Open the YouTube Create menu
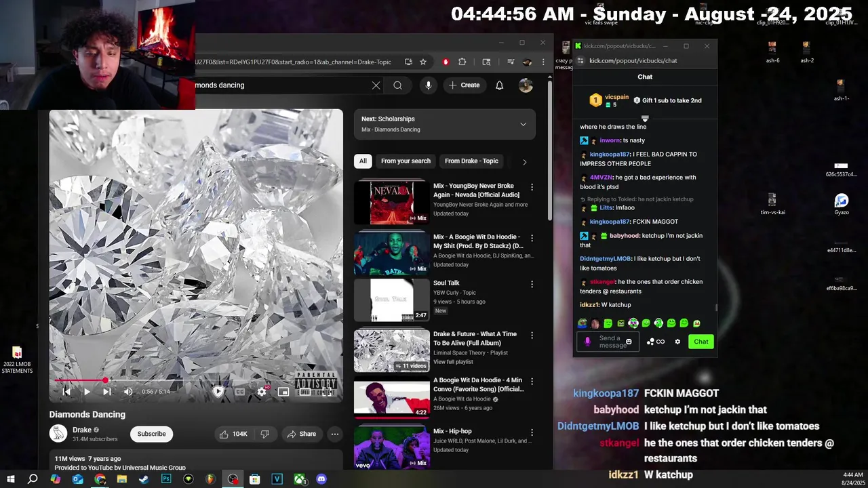 tap(464, 85)
